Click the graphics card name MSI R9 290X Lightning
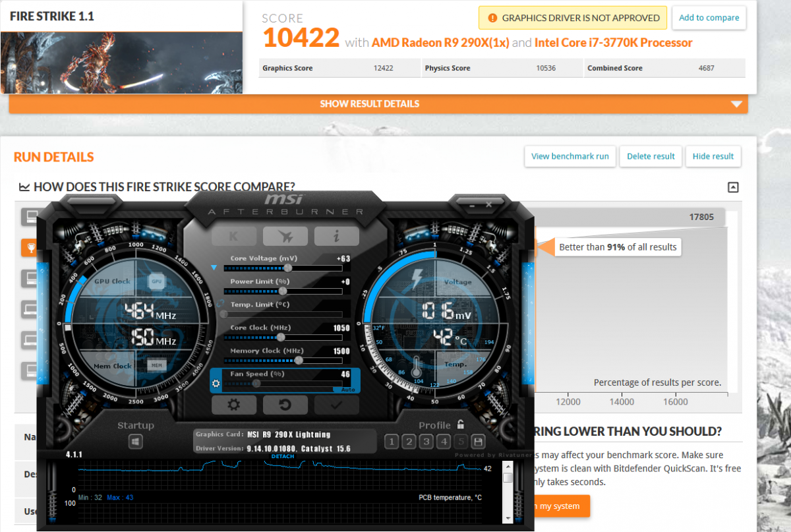 click(289, 434)
